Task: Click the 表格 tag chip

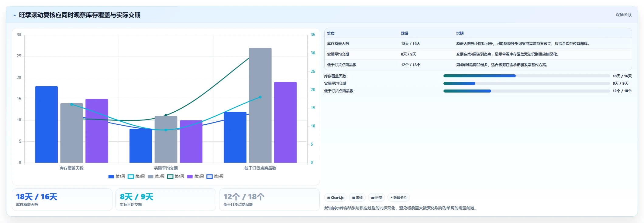Action: click(357, 198)
